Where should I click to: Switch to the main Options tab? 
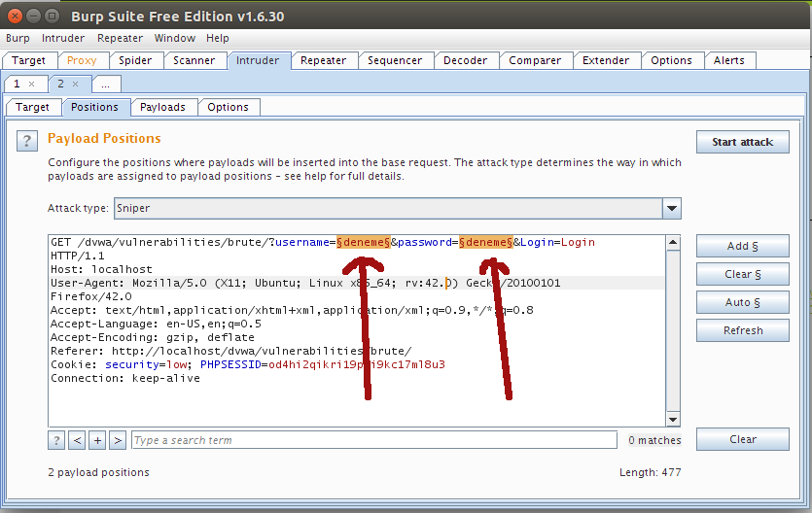pos(672,60)
